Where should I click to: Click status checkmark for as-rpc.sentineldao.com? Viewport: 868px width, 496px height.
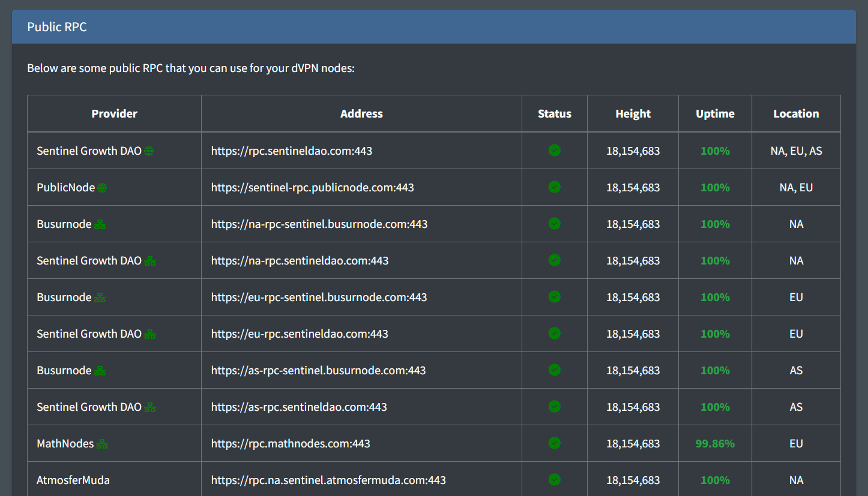click(x=555, y=406)
